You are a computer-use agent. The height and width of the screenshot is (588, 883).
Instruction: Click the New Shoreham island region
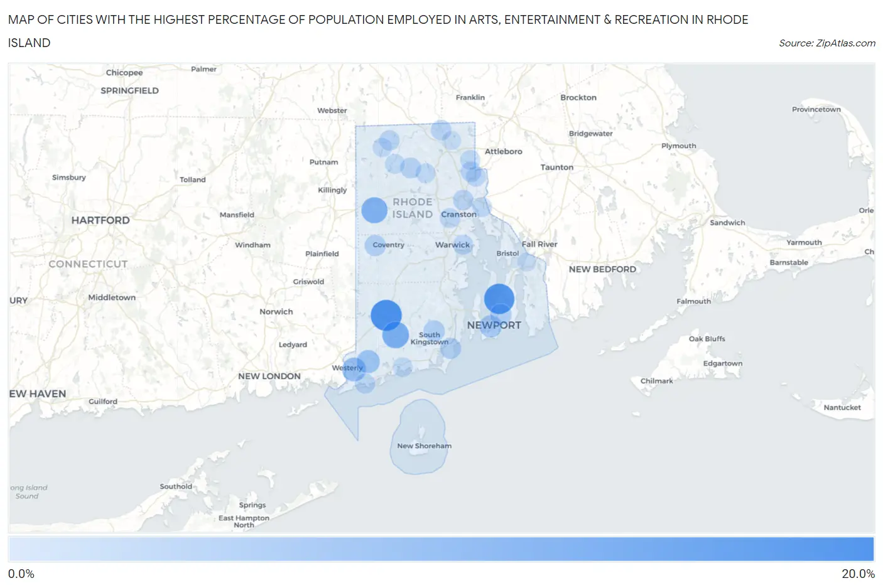coord(420,437)
